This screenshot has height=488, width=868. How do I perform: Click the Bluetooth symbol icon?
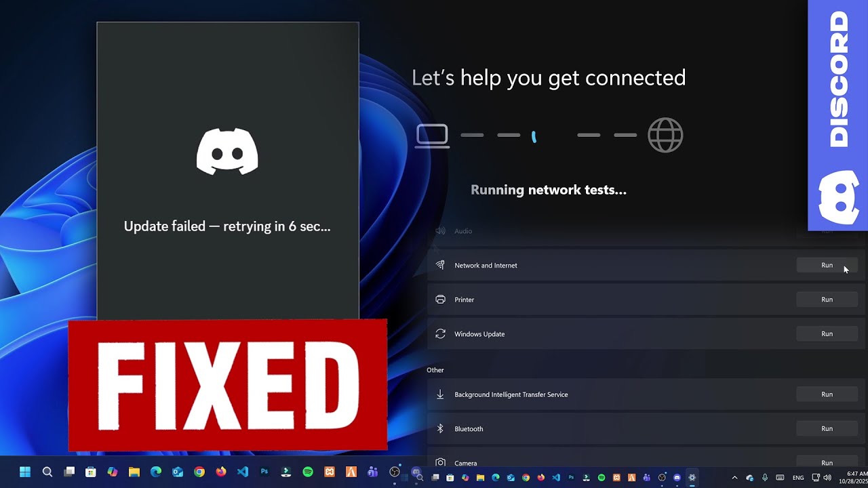point(440,428)
